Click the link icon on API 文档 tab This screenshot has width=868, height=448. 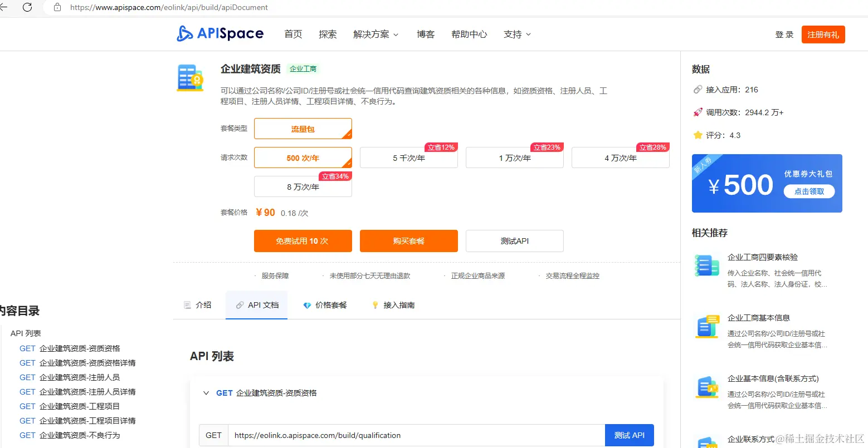click(240, 305)
